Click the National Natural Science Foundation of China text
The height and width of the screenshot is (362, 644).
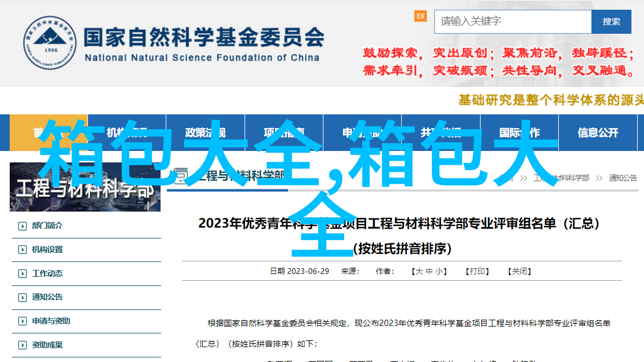[202, 58]
